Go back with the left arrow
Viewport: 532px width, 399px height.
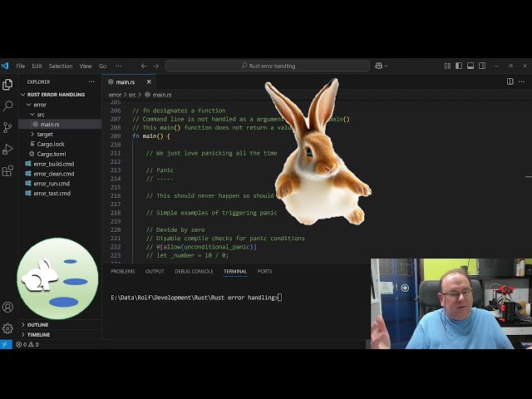click(144, 66)
